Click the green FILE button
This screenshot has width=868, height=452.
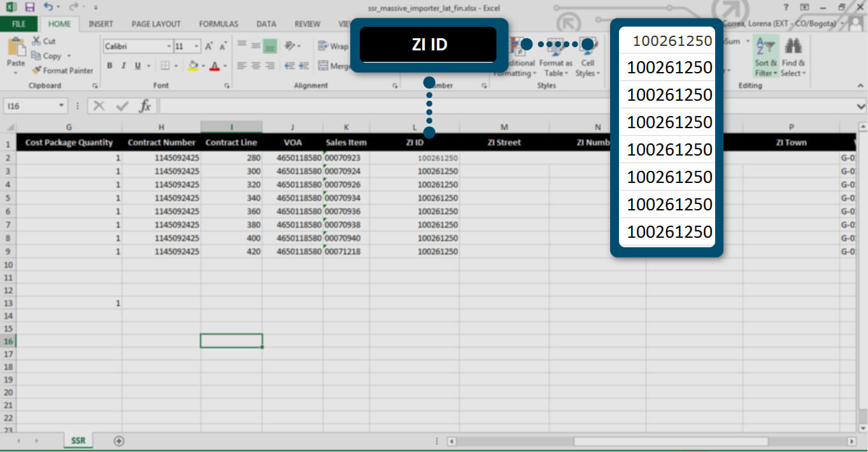click(x=18, y=24)
